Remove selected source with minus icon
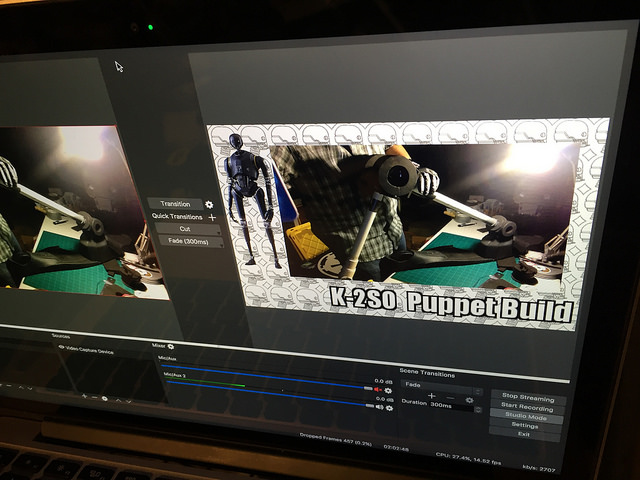 [x=94, y=397]
